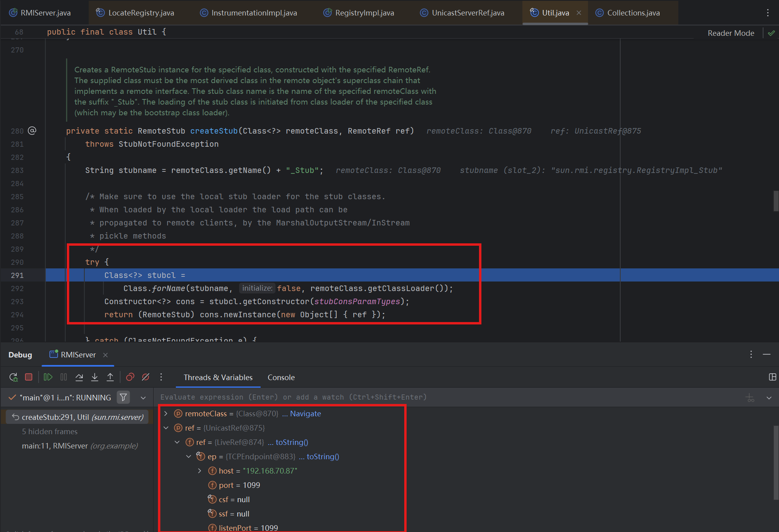Collapse the ref LiveRef field node
This screenshot has height=532, width=779.
click(x=177, y=442)
